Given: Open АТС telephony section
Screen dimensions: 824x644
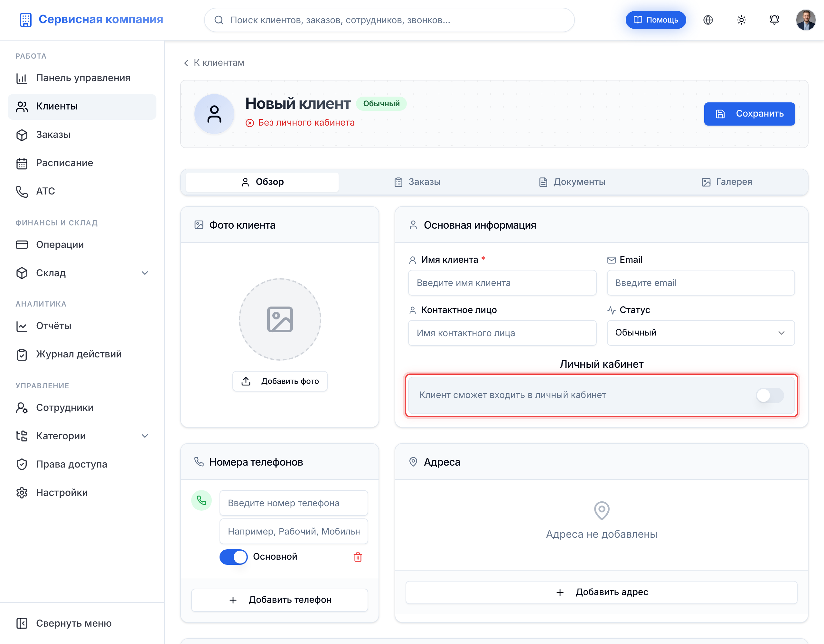Looking at the screenshot, I should (82, 191).
